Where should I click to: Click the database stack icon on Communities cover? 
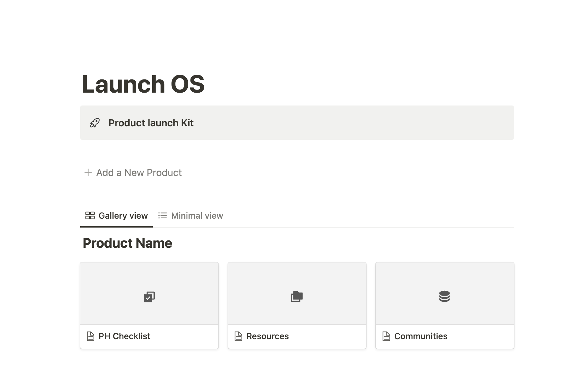click(444, 296)
